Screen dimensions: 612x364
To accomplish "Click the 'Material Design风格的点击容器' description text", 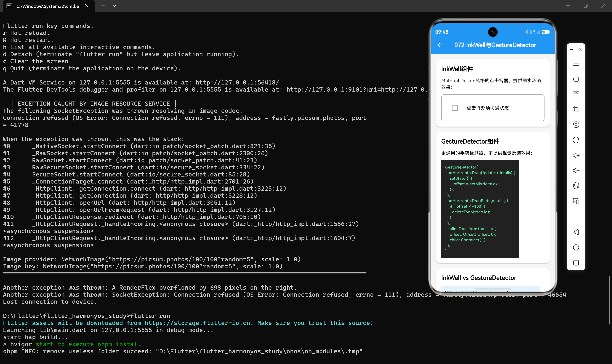I will (491, 84).
